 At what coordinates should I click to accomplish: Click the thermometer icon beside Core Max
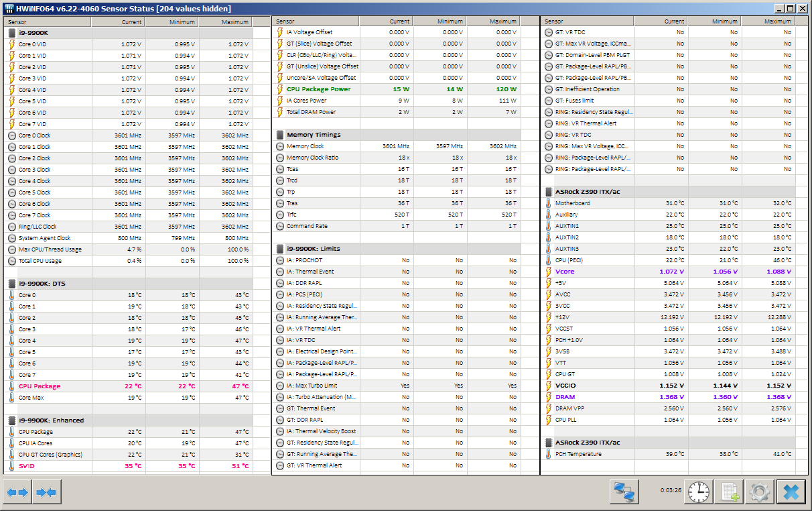tap(12, 398)
